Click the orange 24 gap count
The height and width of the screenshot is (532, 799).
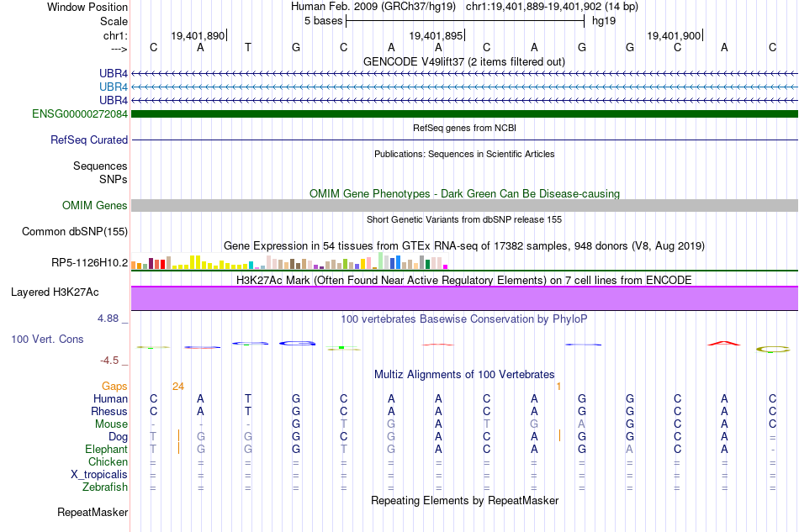point(177,387)
